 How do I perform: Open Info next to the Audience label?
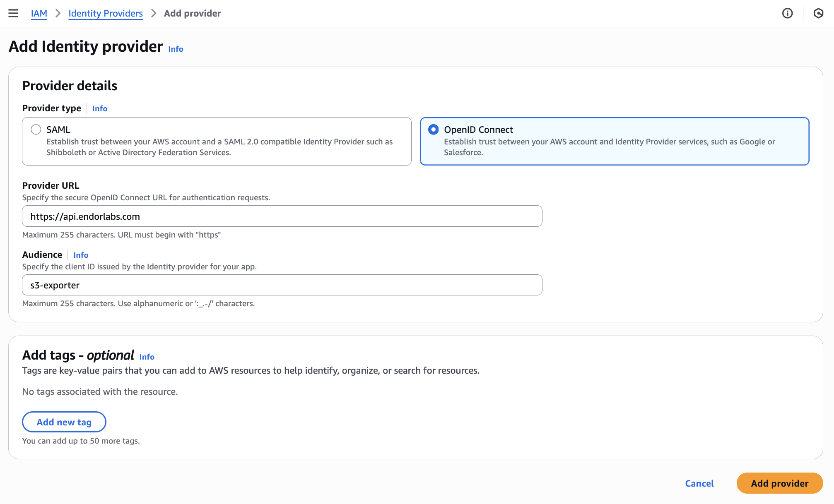(81, 255)
